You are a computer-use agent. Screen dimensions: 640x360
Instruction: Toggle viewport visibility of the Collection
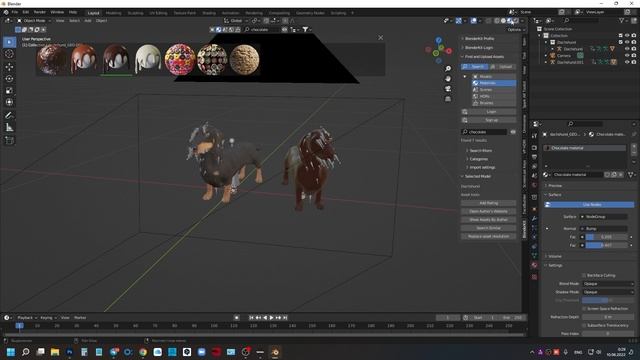[627, 36]
